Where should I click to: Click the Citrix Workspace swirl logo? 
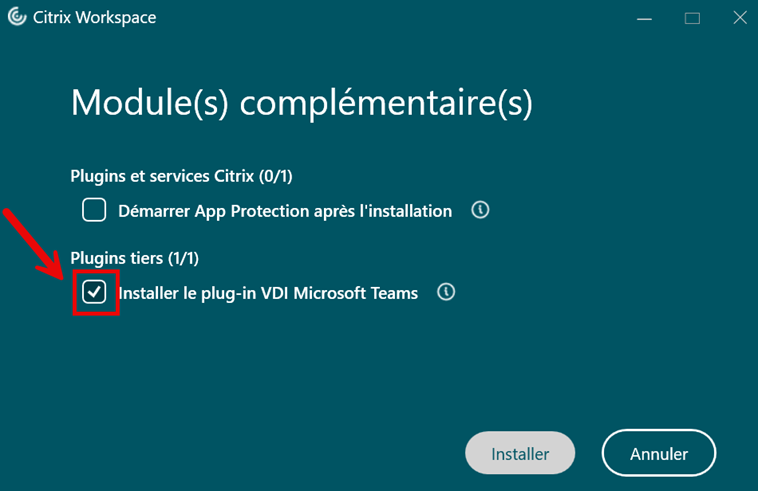(x=17, y=17)
